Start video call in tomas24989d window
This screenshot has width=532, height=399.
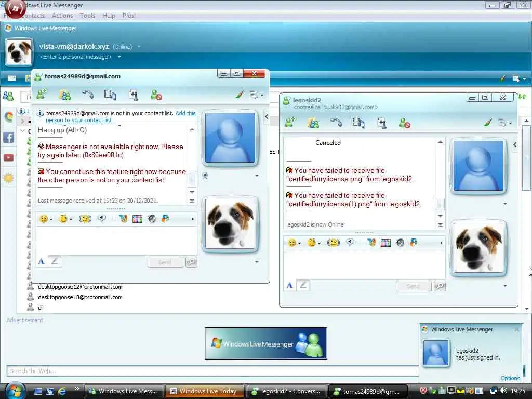(110, 95)
